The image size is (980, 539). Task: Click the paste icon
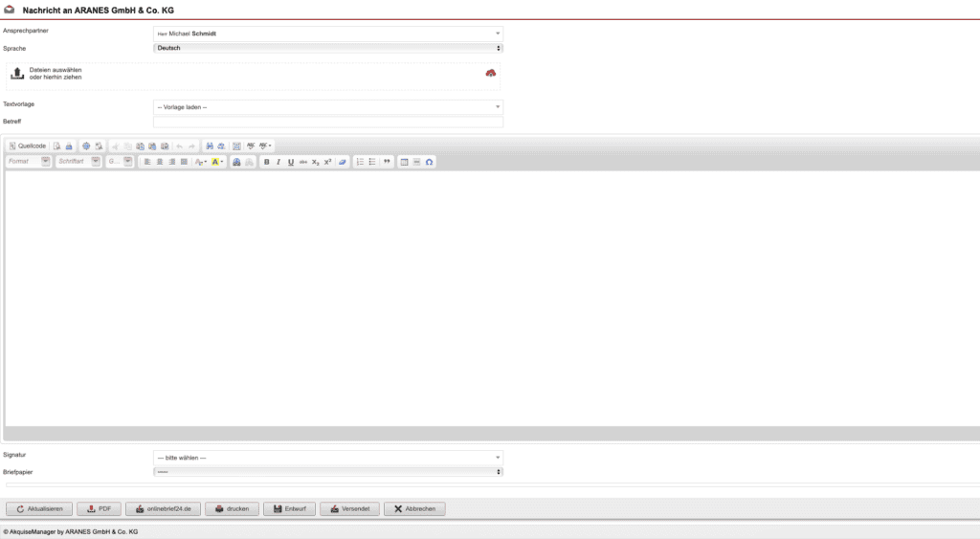140,146
